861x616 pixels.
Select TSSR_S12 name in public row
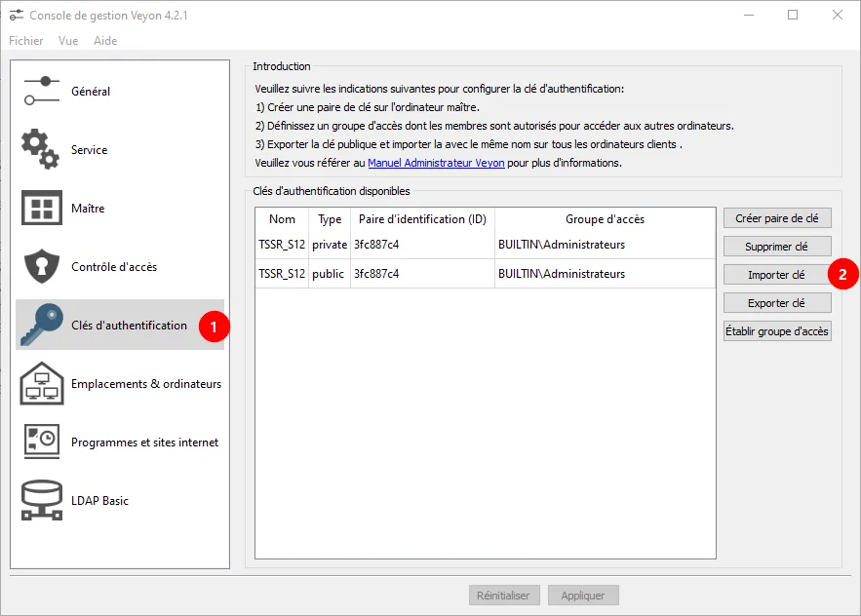(x=282, y=274)
